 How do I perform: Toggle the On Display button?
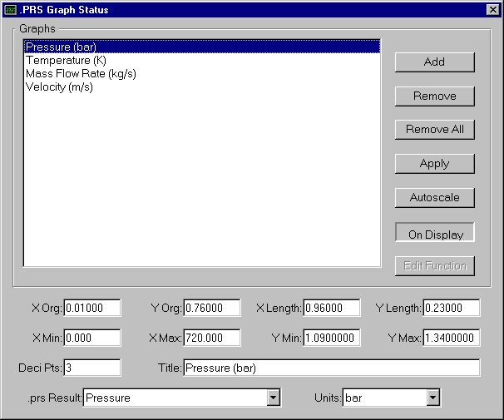(435, 232)
